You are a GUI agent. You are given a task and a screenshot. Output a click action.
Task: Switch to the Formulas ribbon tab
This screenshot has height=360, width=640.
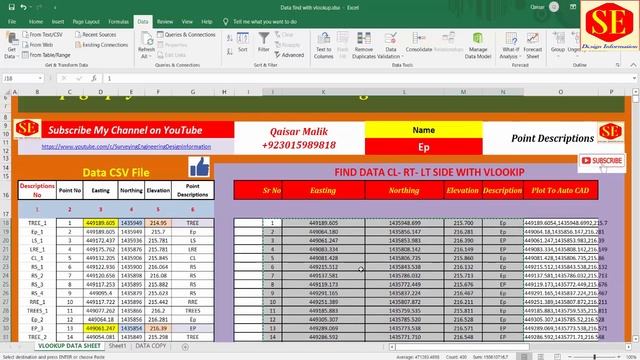(118, 22)
